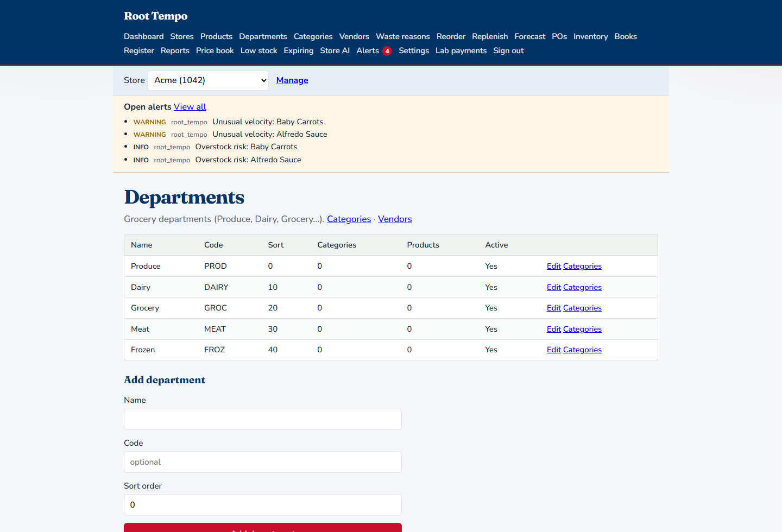This screenshot has width=782, height=532.
Task: Go to Lab payments
Action: (461, 50)
